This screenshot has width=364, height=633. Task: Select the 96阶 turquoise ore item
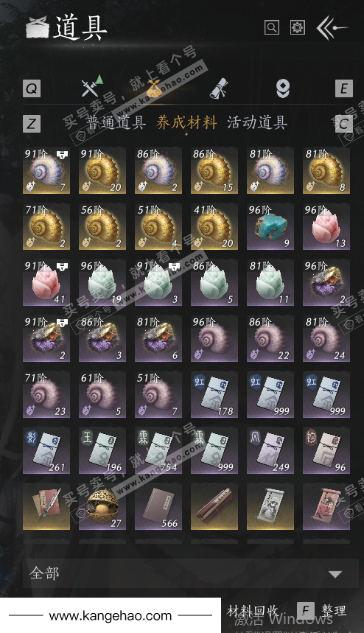click(270, 226)
